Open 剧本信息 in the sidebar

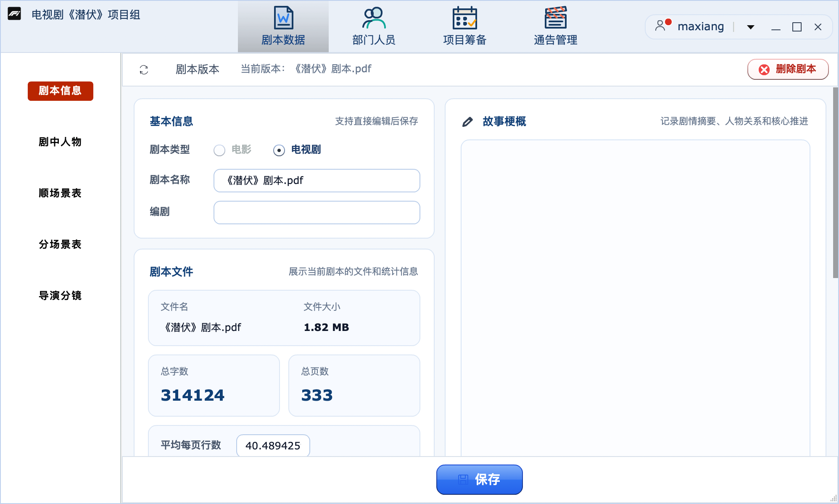[61, 91]
